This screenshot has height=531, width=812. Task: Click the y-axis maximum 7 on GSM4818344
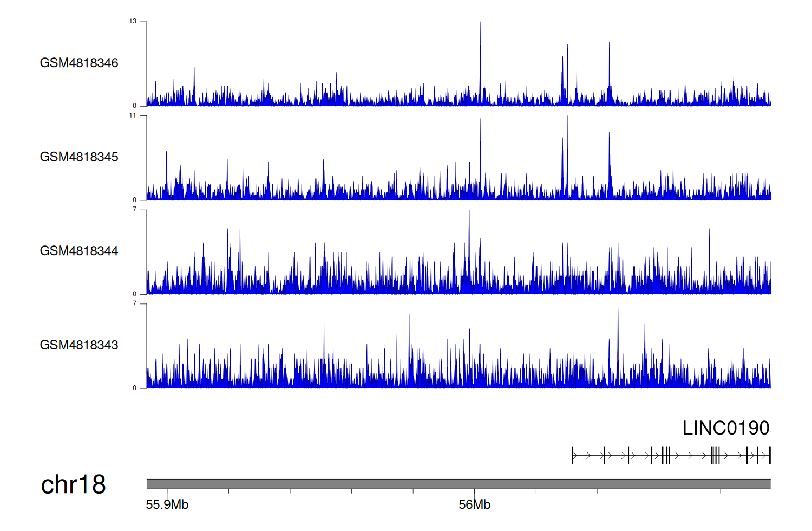coord(134,209)
